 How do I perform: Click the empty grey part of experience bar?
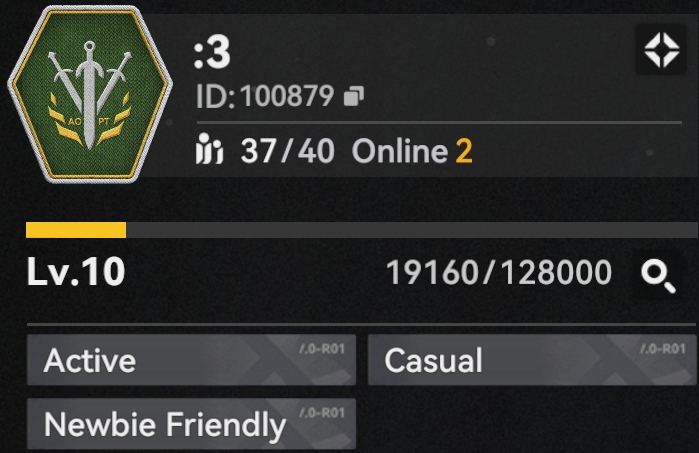412,230
